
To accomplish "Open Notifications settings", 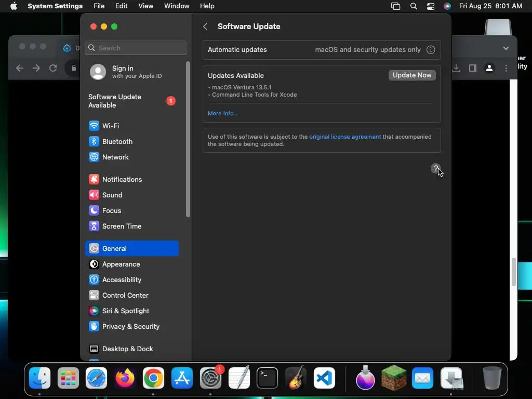I will [x=132, y=179].
